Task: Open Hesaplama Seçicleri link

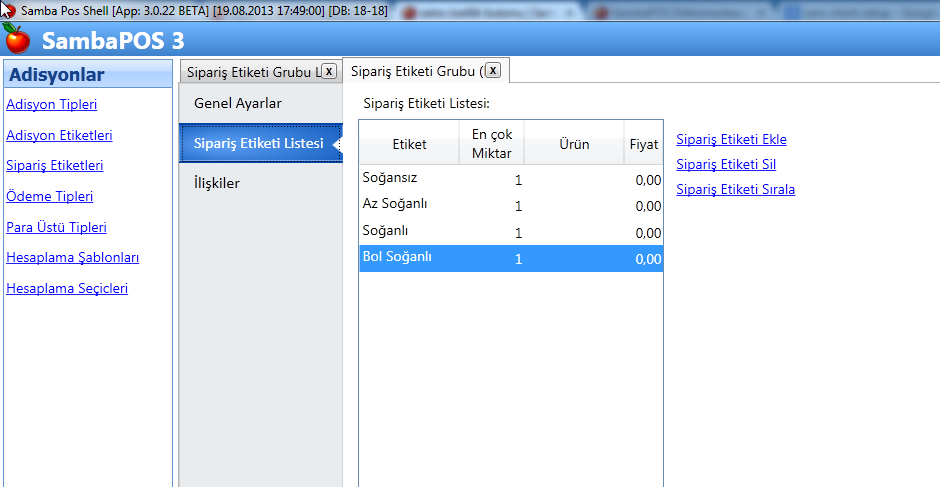Action: [x=67, y=289]
